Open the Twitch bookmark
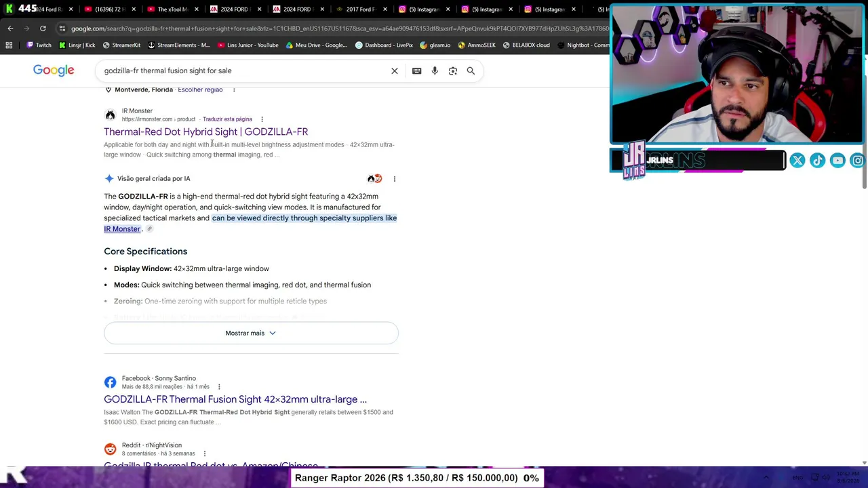This screenshot has height=488, width=868. click(x=39, y=45)
